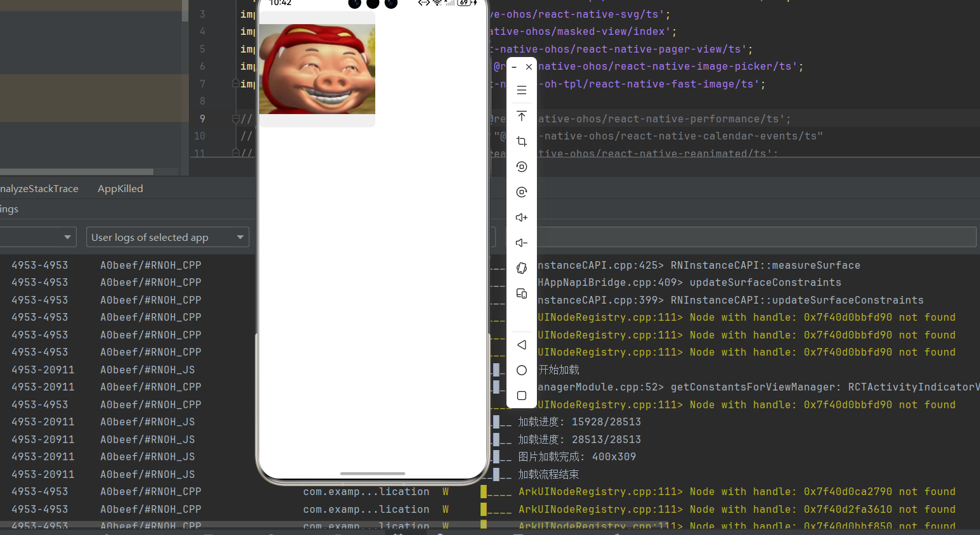The width and height of the screenshot is (980, 535).
Task: Click the project panel vertical scrollbar thumb
Action: 185,11
